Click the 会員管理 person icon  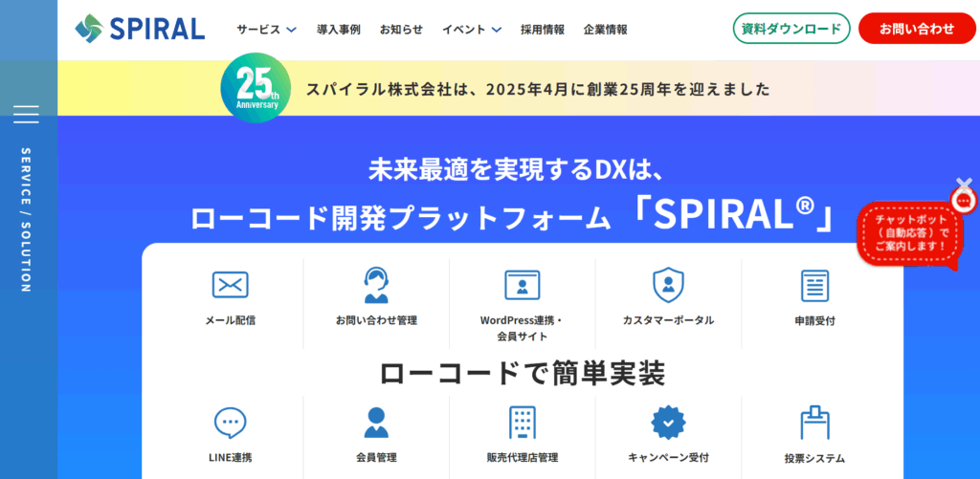[376, 423]
